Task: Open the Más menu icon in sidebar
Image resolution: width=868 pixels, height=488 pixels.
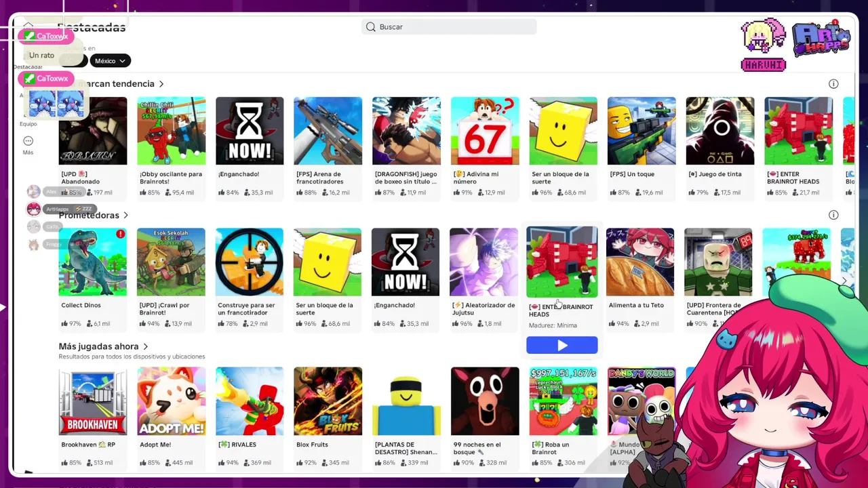Action: click(28, 141)
